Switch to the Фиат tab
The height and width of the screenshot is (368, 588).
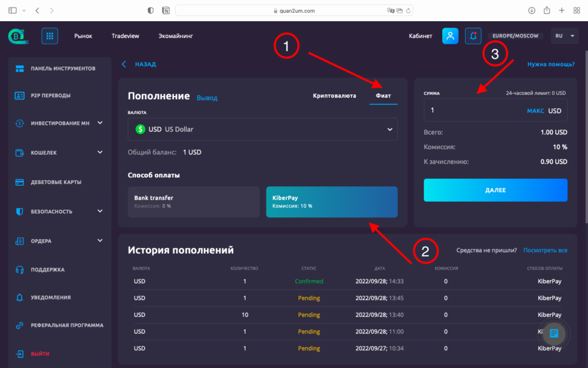[x=383, y=96]
